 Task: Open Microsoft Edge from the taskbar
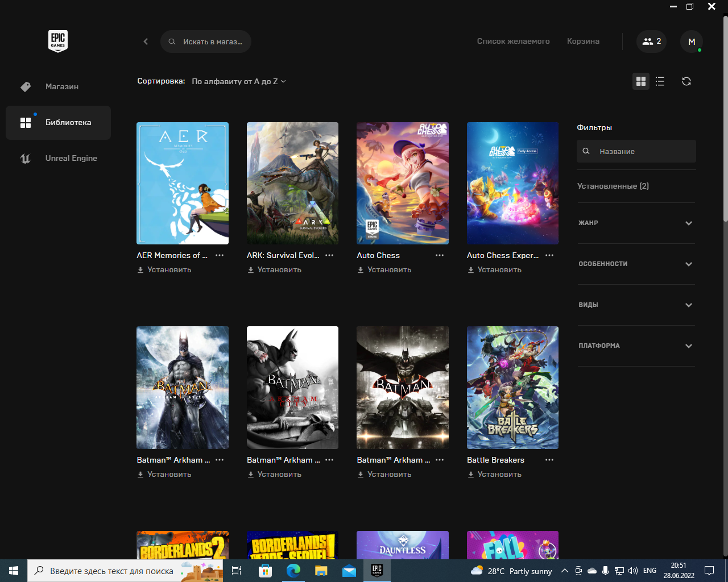pyautogui.click(x=293, y=571)
